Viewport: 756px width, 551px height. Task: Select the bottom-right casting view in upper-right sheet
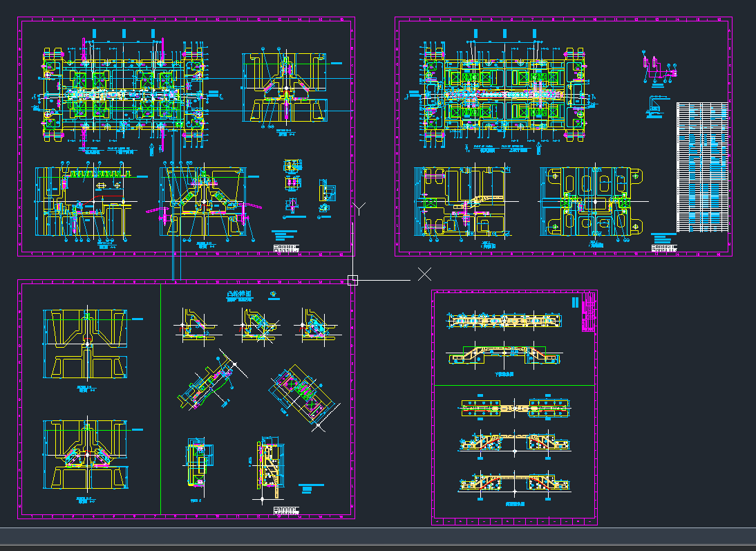pos(594,201)
